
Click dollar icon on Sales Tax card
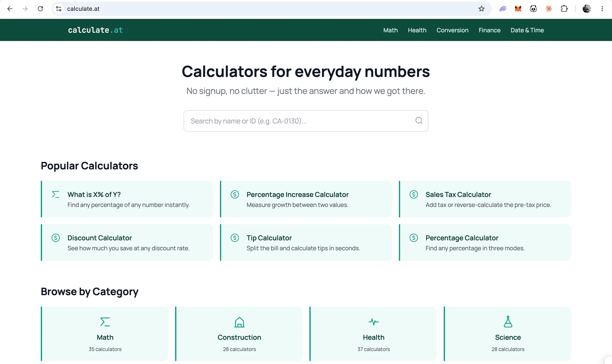414,194
